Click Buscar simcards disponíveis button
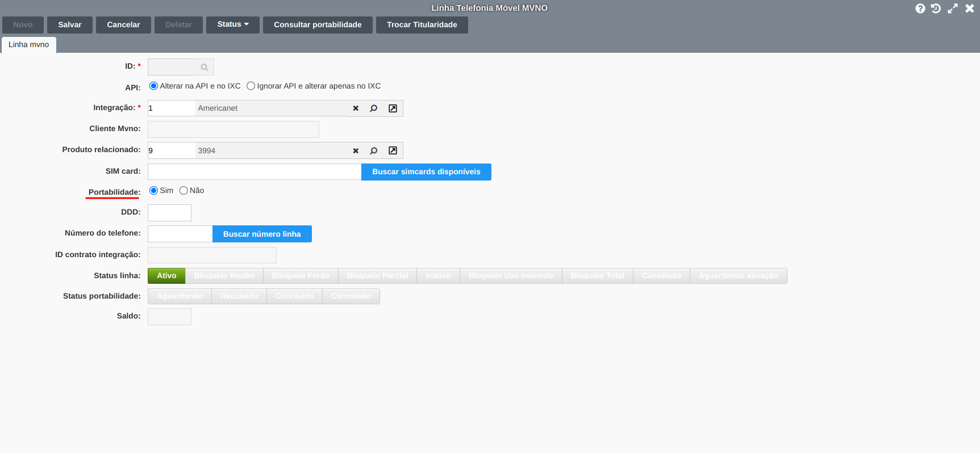980x453 pixels. (426, 172)
